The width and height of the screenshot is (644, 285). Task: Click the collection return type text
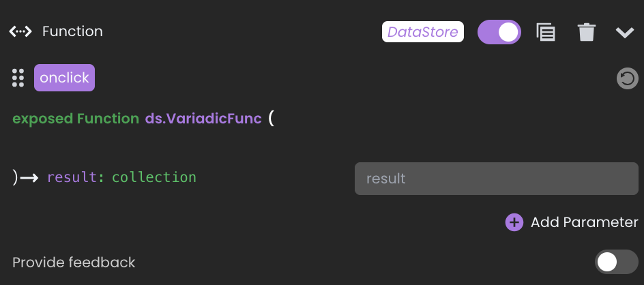pyautogui.click(x=154, y=177)
